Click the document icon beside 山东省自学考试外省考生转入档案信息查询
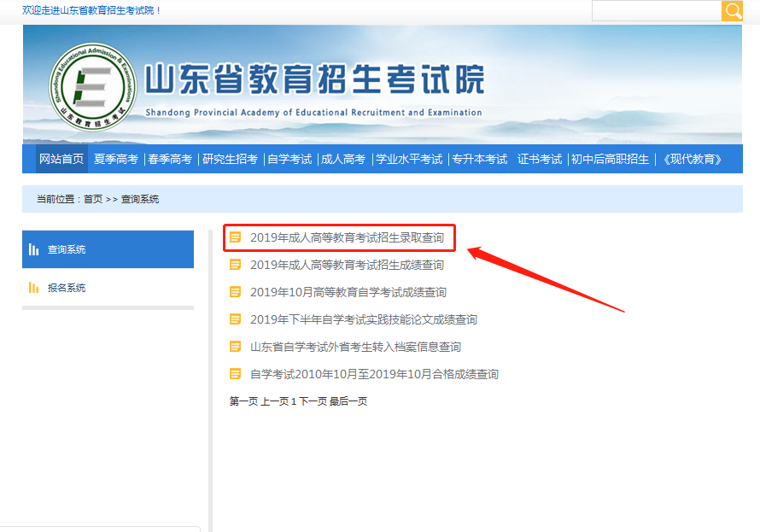The height and width of the screenshot is (532, 760). [x=236, y=347]
